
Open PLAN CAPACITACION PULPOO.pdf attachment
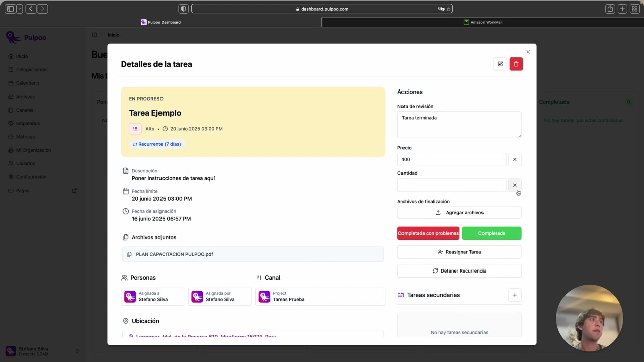253,254
